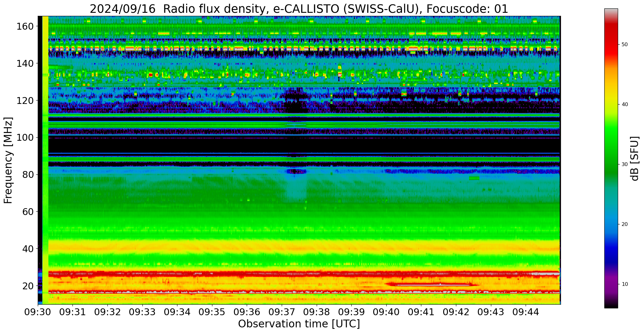Click the colorbar tick label 10
This screenshot has height=333, width=644.
(625, 284)
